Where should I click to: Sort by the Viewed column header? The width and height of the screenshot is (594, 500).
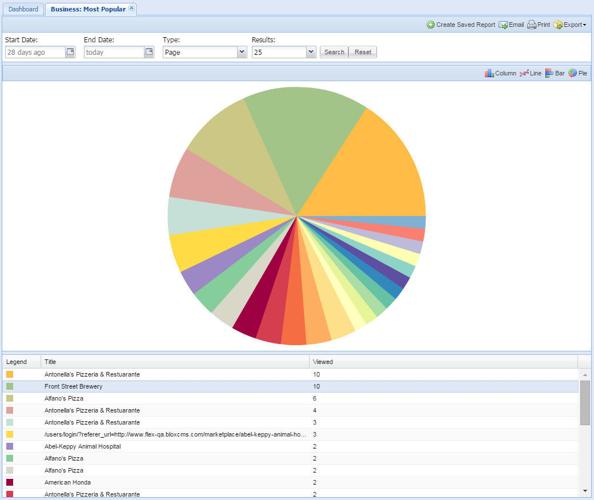(443, 362)
